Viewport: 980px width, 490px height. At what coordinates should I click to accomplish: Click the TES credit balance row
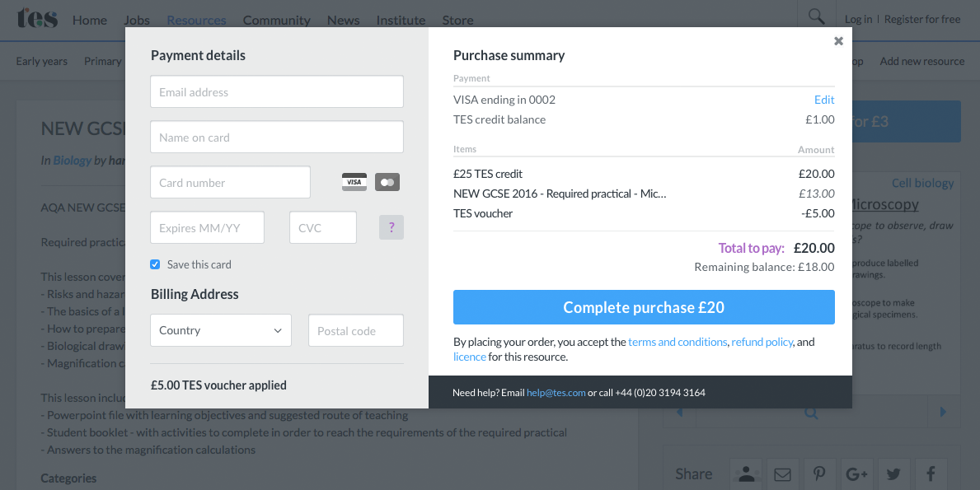(x=644, y=120)
